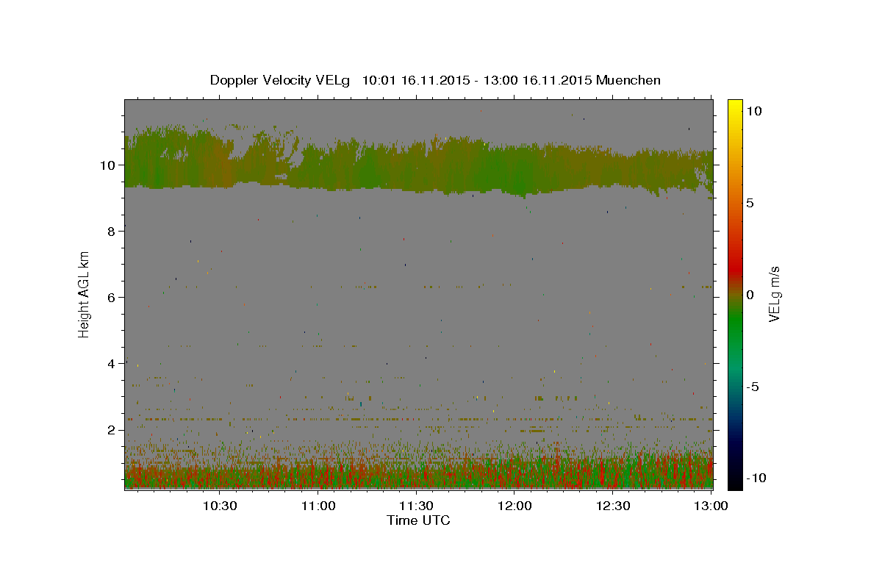Click the start date '10:01 16.11.2015' in the title
This screenshot has width=882, height=588.
tap(415, 80)
